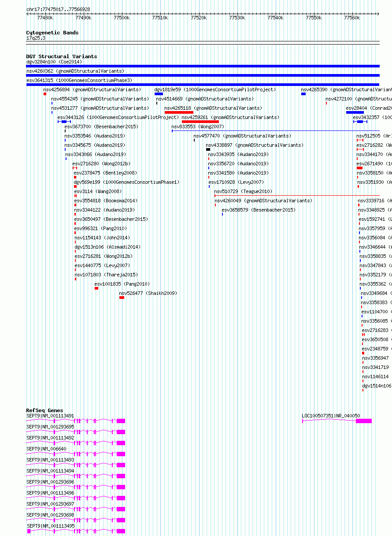Open the DGV Structural Variants track heading
This screenshot has height=536, width=392.
coord(62,56)
